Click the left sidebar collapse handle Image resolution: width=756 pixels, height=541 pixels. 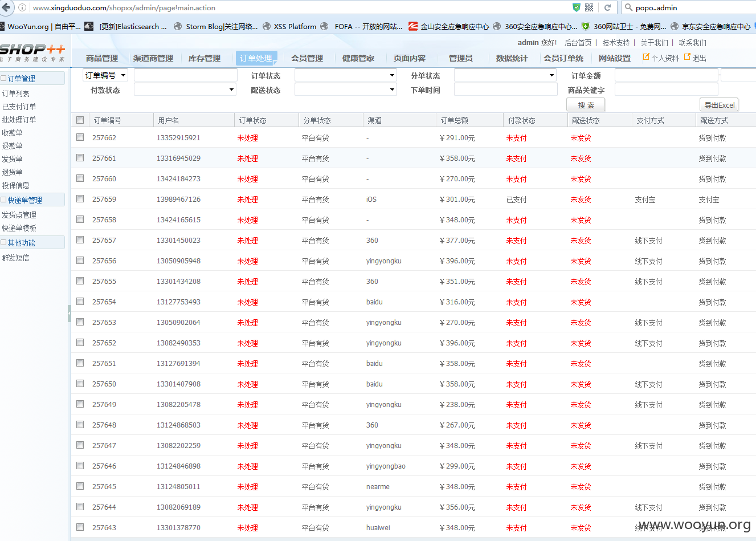pos(70,314)
